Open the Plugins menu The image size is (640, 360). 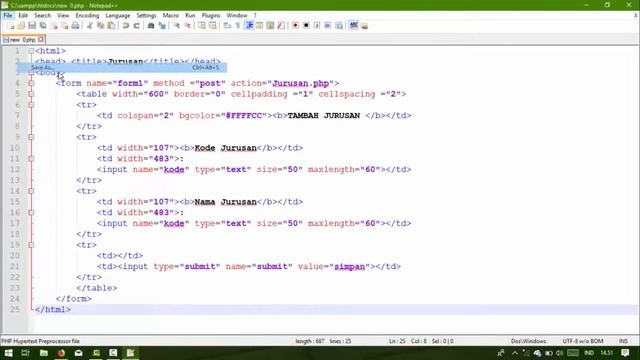[x=211, y=16]
